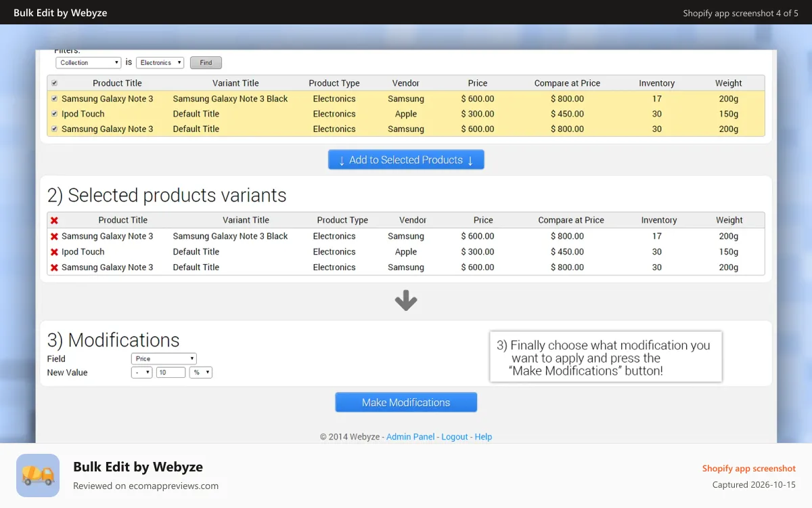Viewport: 812px width, 508px height.
Task: Click Variant Title header in search results table
Action: coord(235,83)
